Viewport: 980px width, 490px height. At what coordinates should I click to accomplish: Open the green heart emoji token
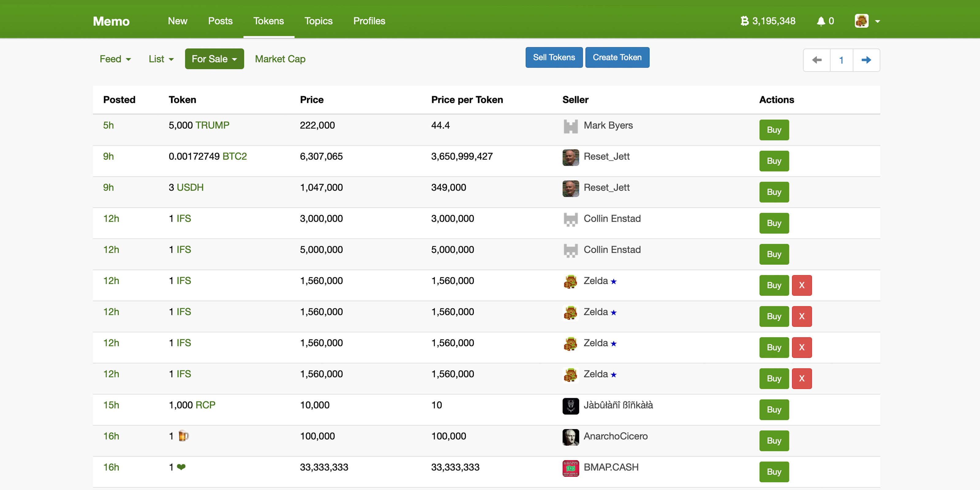(x=181, y=467)
